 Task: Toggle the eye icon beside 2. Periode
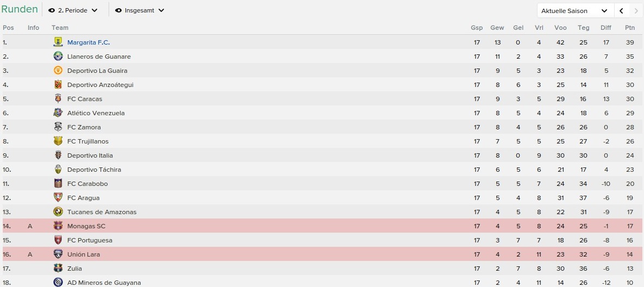click(52, 11)
